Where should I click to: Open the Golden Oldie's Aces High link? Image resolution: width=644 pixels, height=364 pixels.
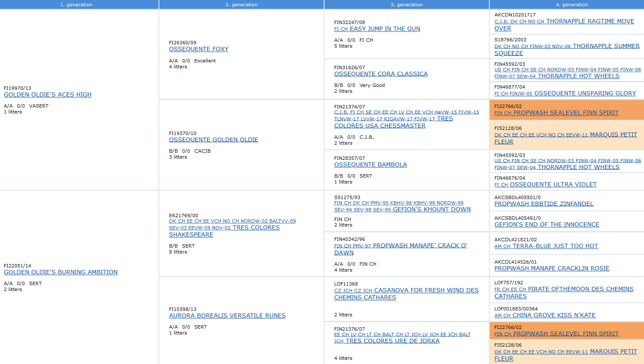pyautogui.click(x=48, y=94)
